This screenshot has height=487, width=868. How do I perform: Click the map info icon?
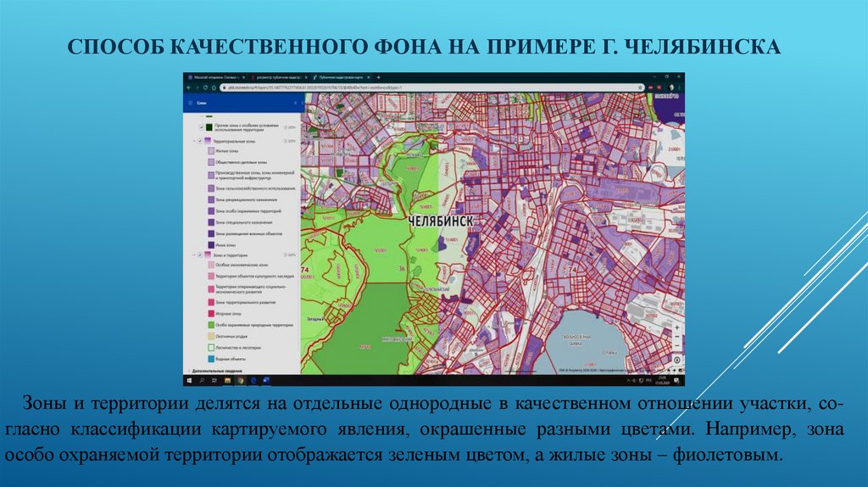tap(677, 359)
